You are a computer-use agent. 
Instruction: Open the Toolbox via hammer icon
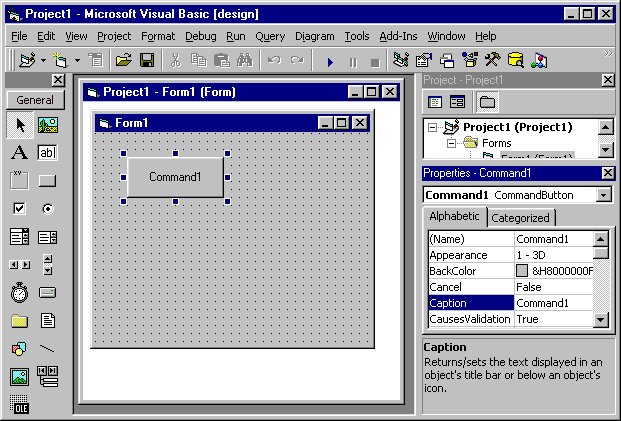[493, 61]
